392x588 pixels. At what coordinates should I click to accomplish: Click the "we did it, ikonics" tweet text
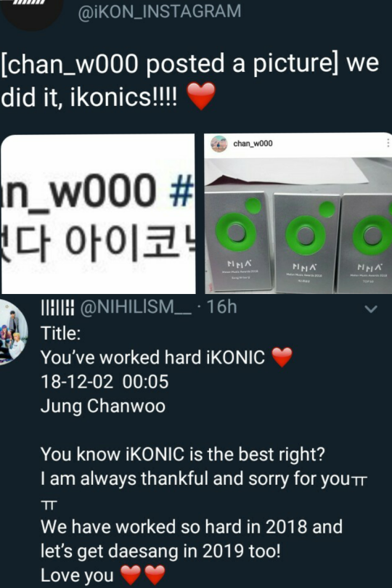[x=189, y=79]
